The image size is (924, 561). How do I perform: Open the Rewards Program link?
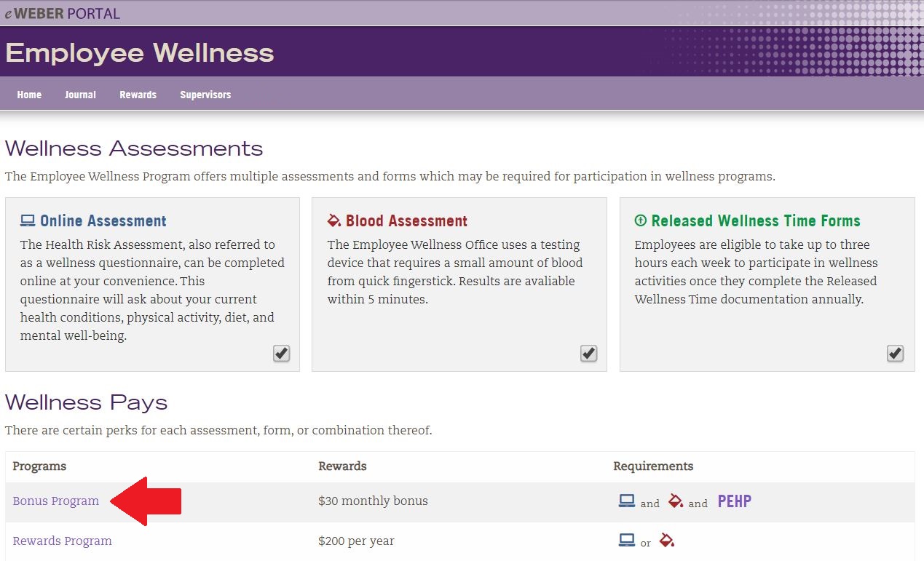pos(62,541)
